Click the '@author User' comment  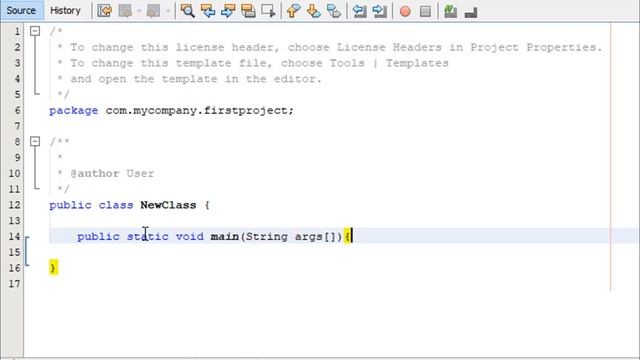tap(112, 173)
